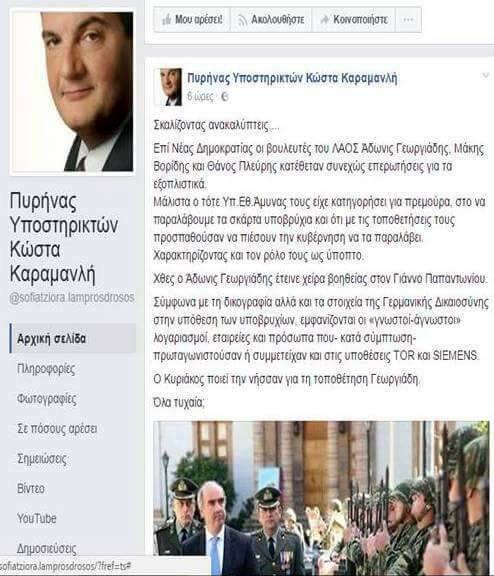
Task: Click the thumbs-up icon on Μου αρέσει
Action: [x=166, y=19]
